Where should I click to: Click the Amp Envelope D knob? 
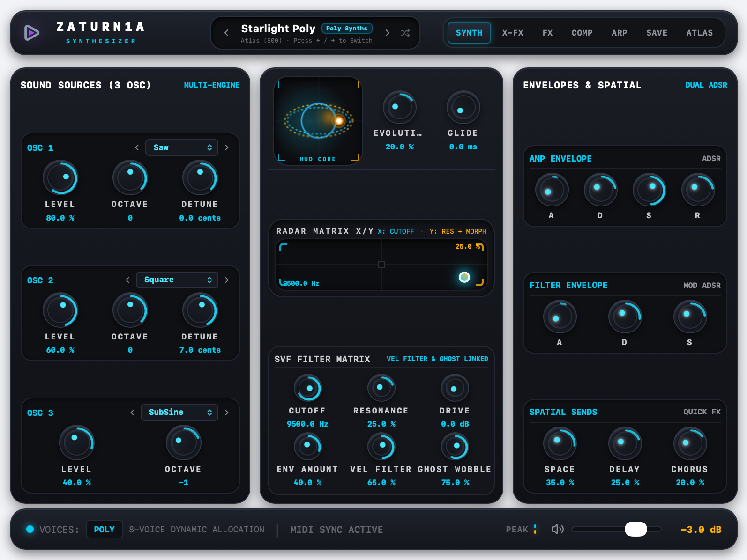(600, 190)
